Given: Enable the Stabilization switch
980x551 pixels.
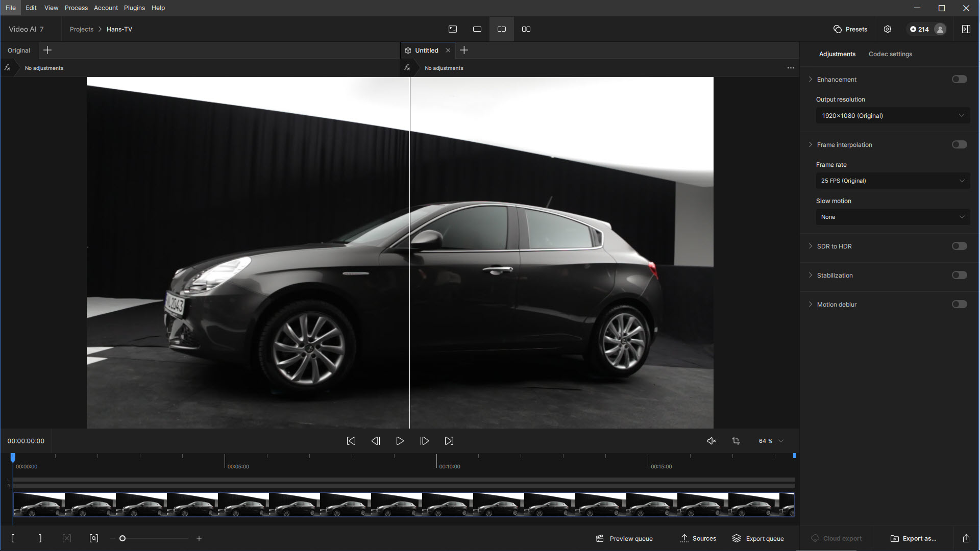Looking at the screenshot, I should pyautogui.click(x=959, y=275).
